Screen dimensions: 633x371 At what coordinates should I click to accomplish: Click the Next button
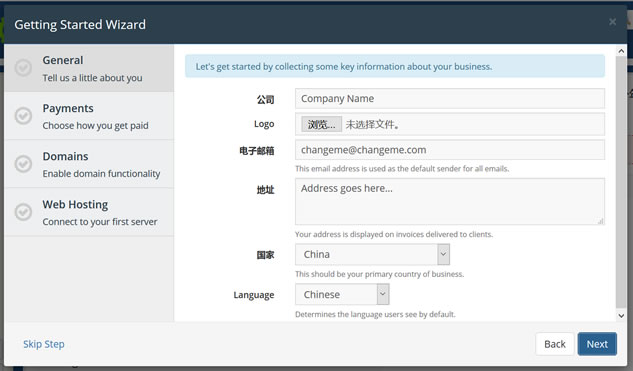pyautogui.click(x=597, y=344)
